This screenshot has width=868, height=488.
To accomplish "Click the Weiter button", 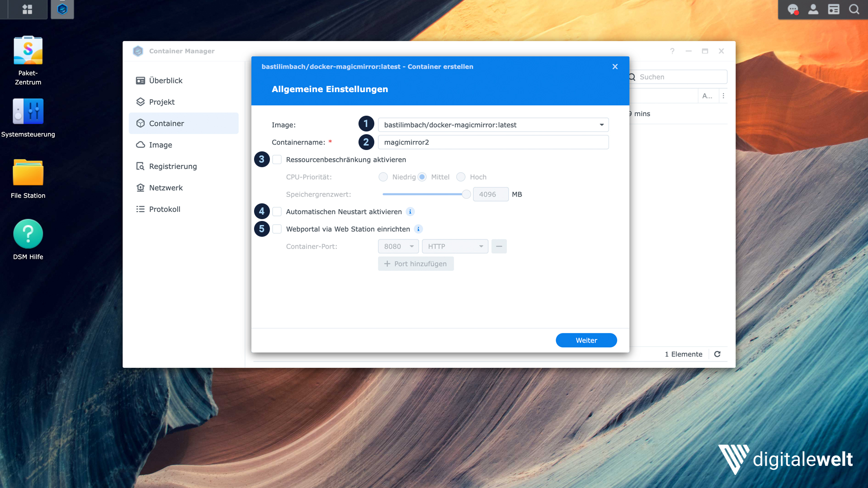I will [x=586, y=340].
